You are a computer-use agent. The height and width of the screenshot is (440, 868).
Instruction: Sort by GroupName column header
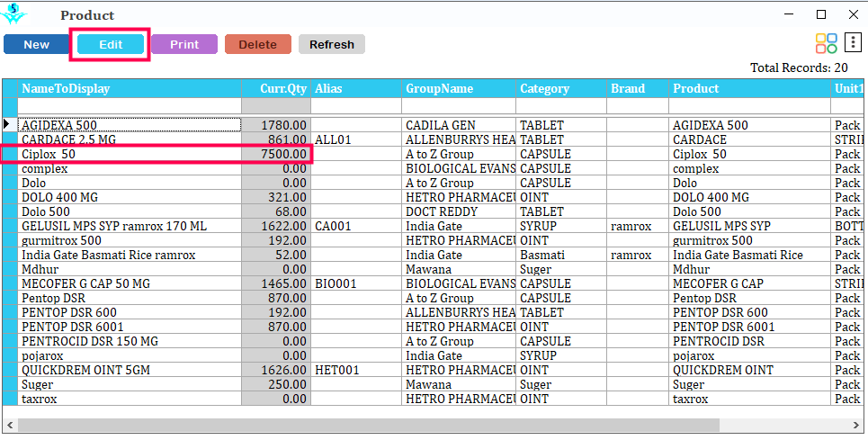tap(459, 88)
